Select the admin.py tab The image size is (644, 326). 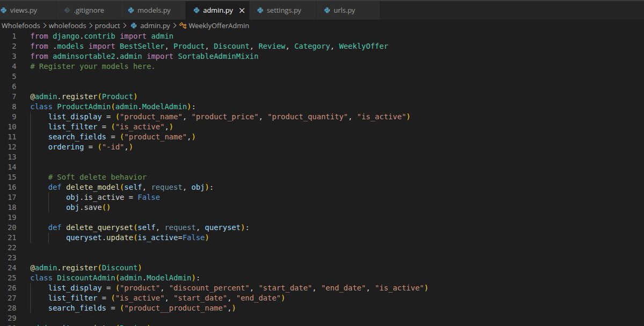tap(218, 10)
